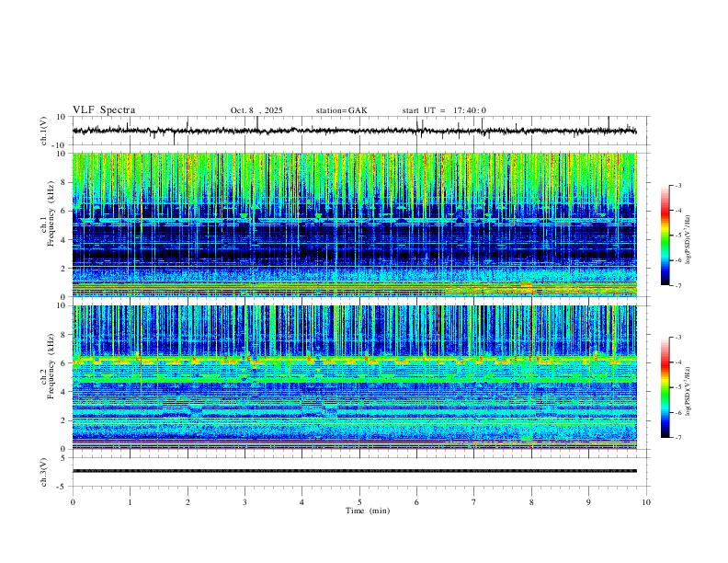Click the "1" tick on the time axis
The width and height of the screenshot is (728, 563).
pos(130,502)
